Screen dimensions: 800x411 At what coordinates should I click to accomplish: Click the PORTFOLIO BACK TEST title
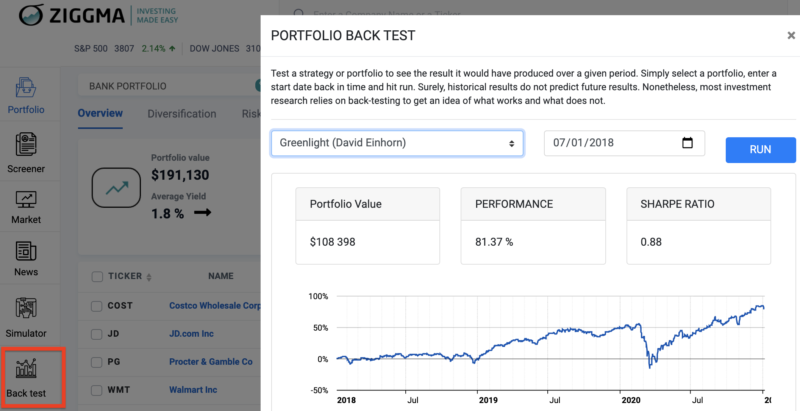[343, 35]
